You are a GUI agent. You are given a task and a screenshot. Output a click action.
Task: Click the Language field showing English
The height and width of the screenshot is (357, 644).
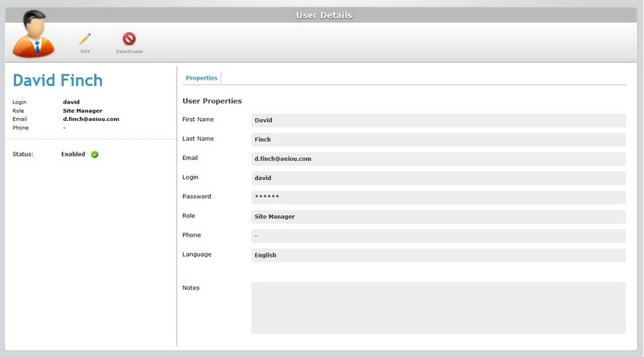438,255
